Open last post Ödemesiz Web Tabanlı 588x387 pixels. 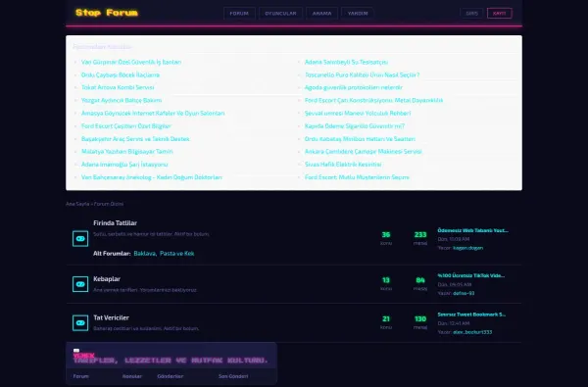tap(473, 230)
